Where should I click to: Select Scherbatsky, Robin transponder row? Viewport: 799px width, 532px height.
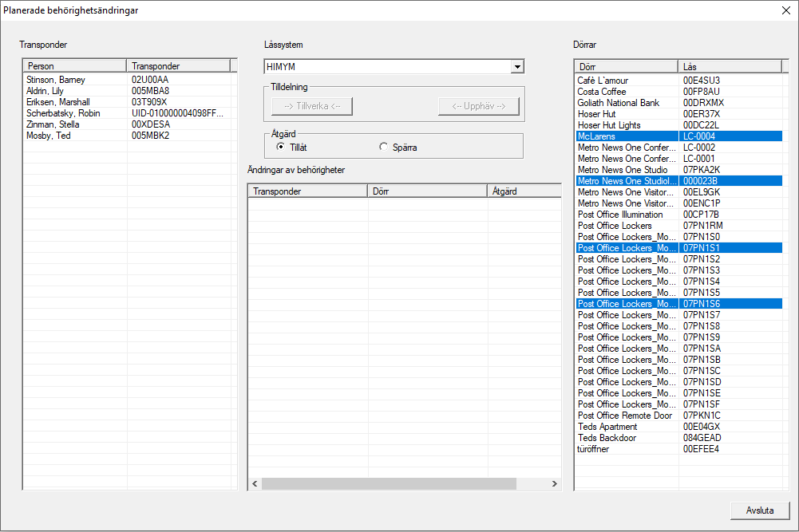pos(63,113)
